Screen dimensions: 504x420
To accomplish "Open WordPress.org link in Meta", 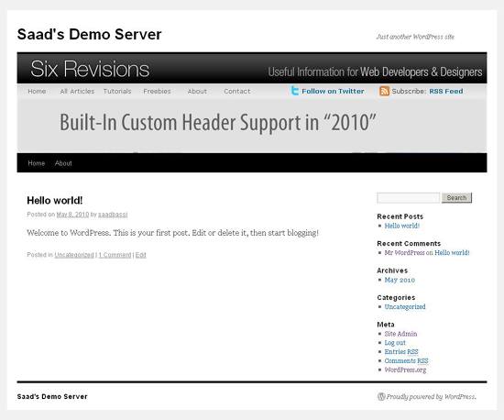I will tap(405, 370).
